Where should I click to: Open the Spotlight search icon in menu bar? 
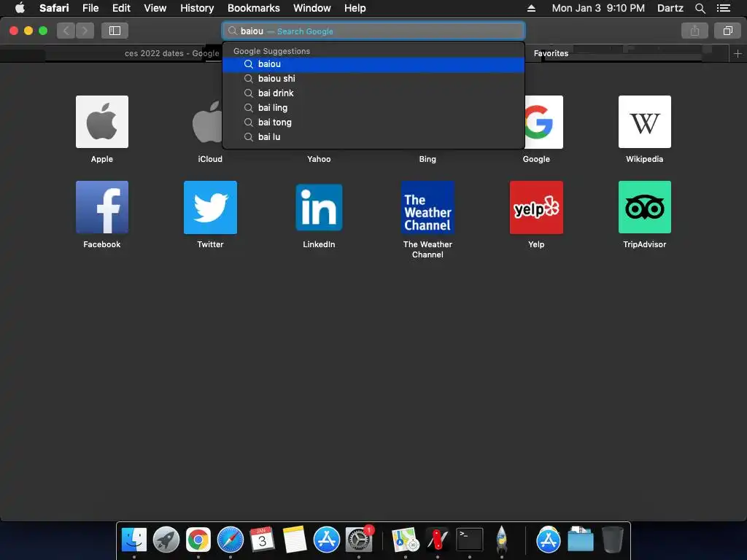pyautogui.click(x=700, y=8)
